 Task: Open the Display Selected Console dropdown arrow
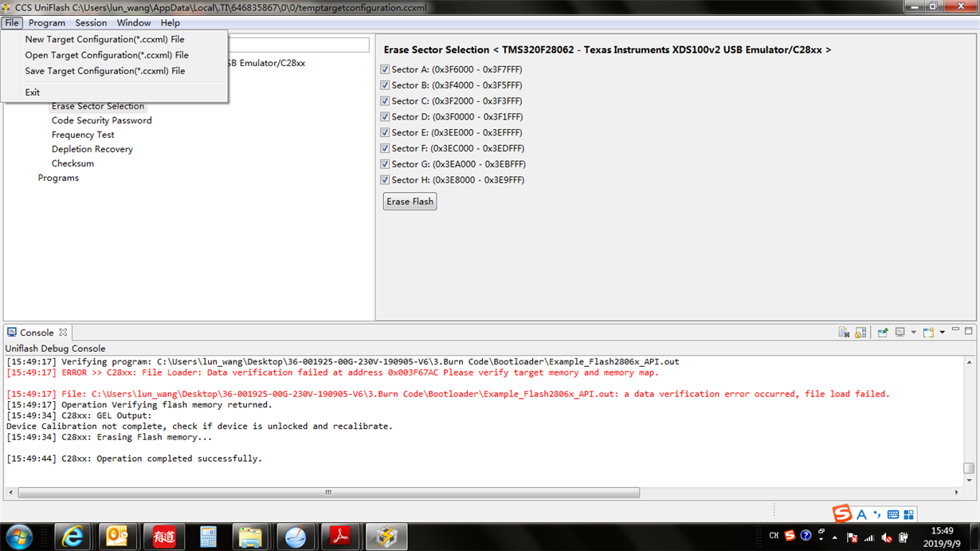click(913, 333)
